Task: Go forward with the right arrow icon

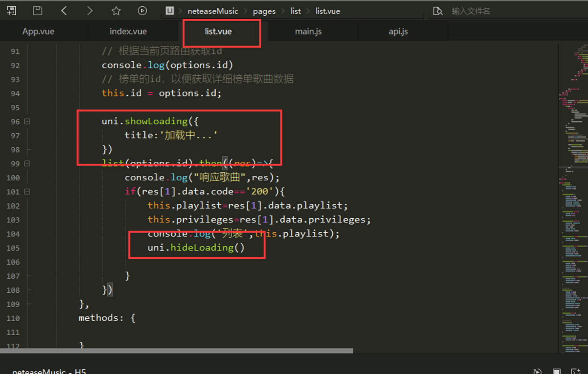Action: 90,11
